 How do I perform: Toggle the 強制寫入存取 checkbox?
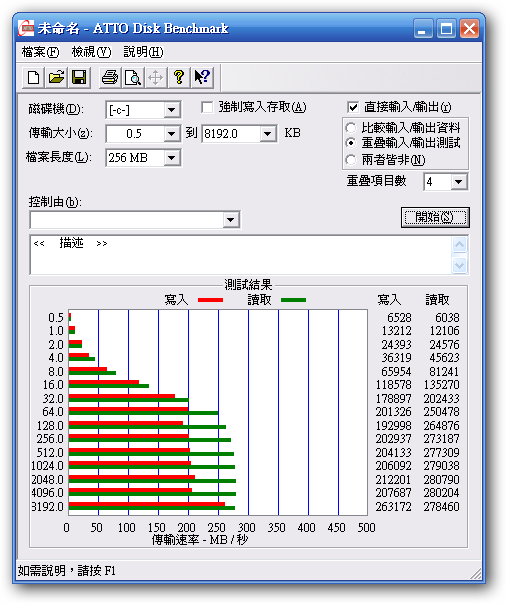tap(207, 107)
